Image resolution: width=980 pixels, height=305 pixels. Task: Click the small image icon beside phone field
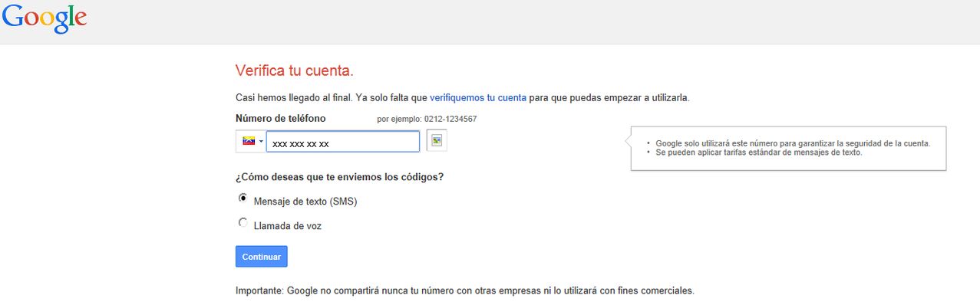(x=437, y=141)
